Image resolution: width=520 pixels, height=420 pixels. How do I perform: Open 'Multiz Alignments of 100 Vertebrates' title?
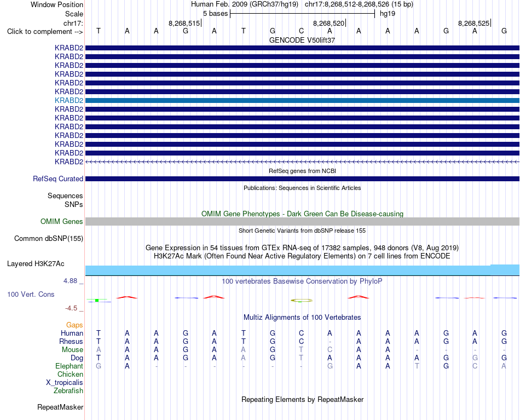click(x=302, y=318)
